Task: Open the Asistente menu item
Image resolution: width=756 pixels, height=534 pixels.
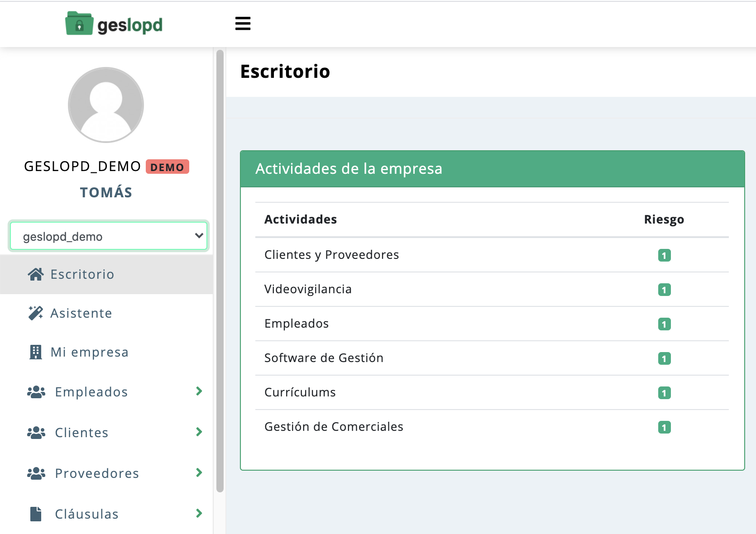Action: coord(81,313)
